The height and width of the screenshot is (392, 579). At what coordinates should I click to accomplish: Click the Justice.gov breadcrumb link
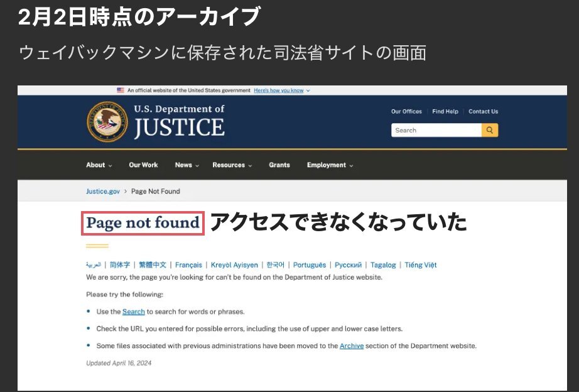tap(103, 192)
